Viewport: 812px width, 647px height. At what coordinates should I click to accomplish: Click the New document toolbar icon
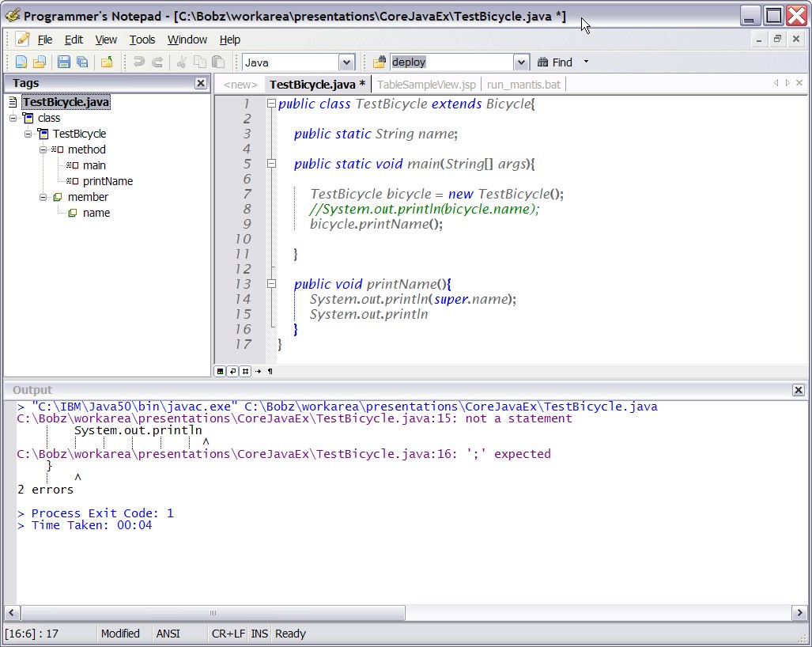click(21, 62)
